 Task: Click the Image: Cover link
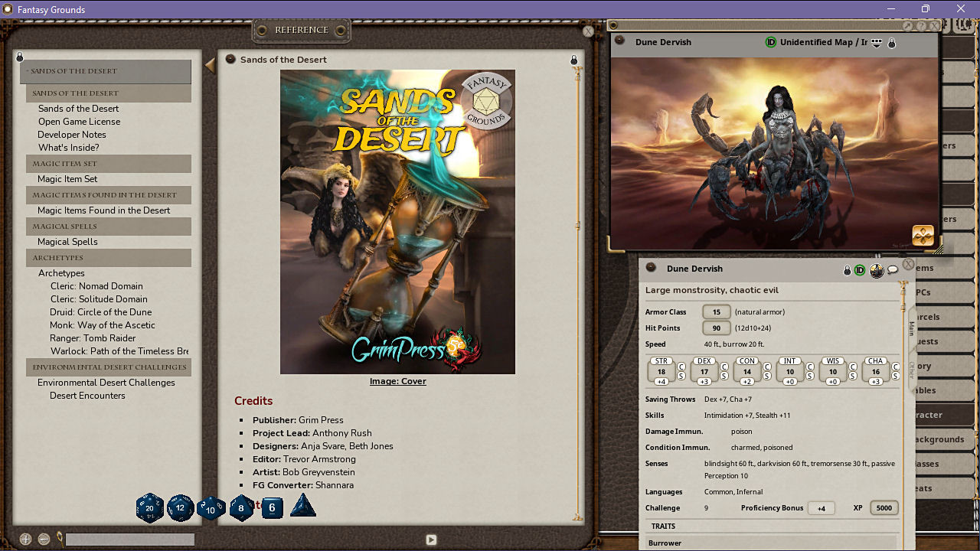(x=397, y=381)
